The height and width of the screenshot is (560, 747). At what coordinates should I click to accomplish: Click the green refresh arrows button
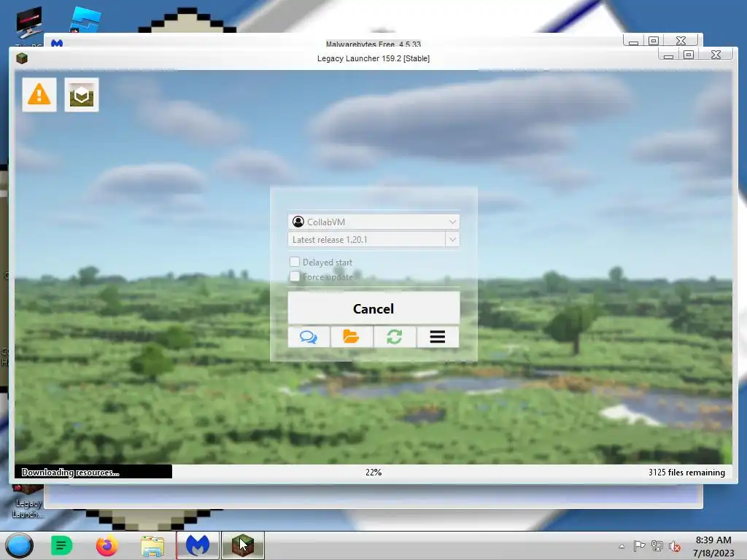click(x=395, y=337)
